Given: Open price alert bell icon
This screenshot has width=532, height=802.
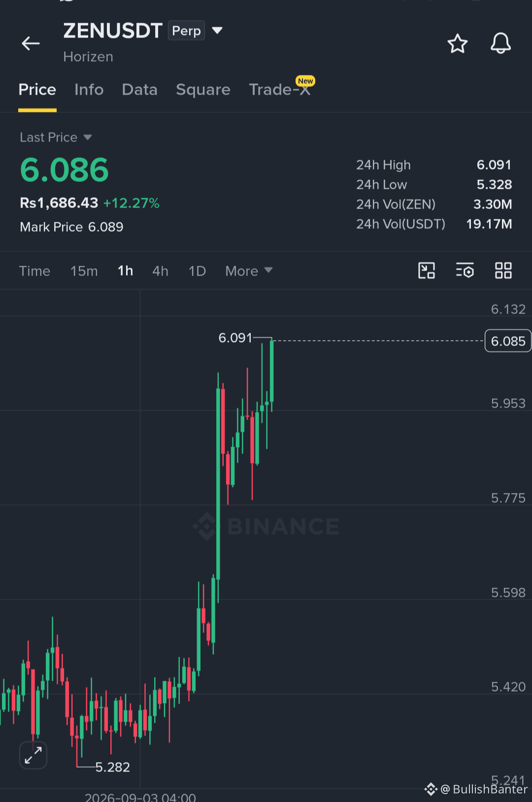Looking at the screenshot, I should tap(500, 43).
